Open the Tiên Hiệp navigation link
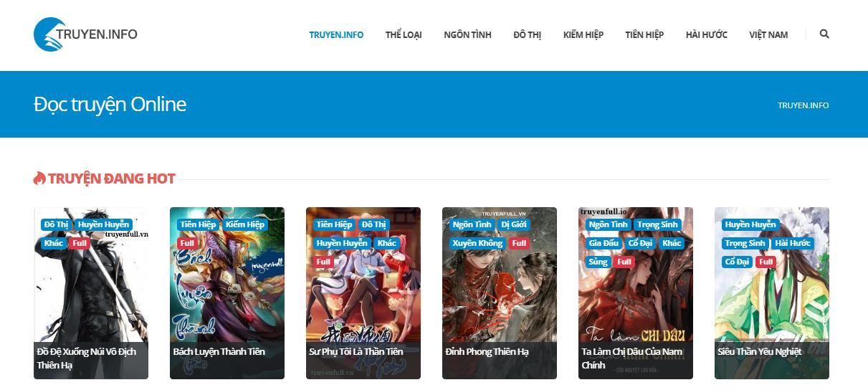The width and height of the screenshot is (868, 390). tap(644, 34)
